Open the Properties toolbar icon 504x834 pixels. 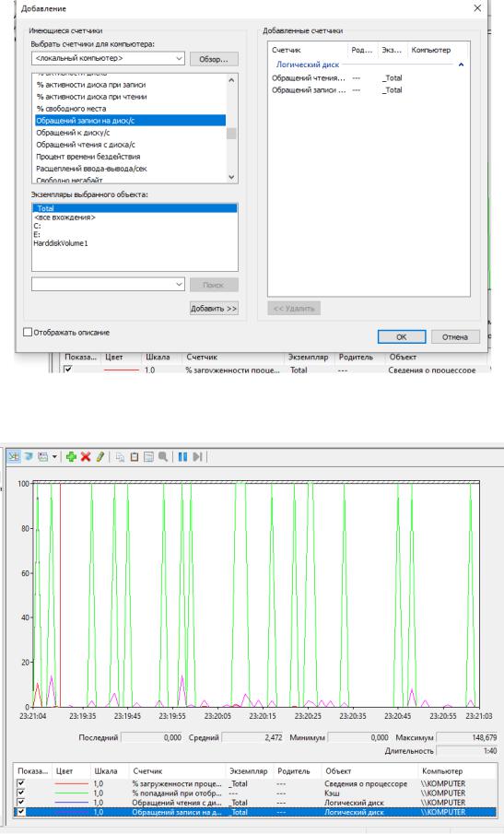coord(149,456)
